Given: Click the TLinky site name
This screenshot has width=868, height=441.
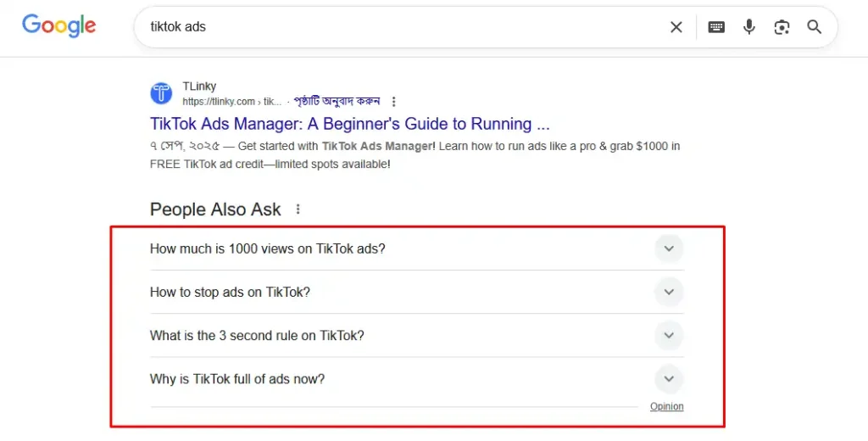Looking at the screenshot, I should [199, 86].
